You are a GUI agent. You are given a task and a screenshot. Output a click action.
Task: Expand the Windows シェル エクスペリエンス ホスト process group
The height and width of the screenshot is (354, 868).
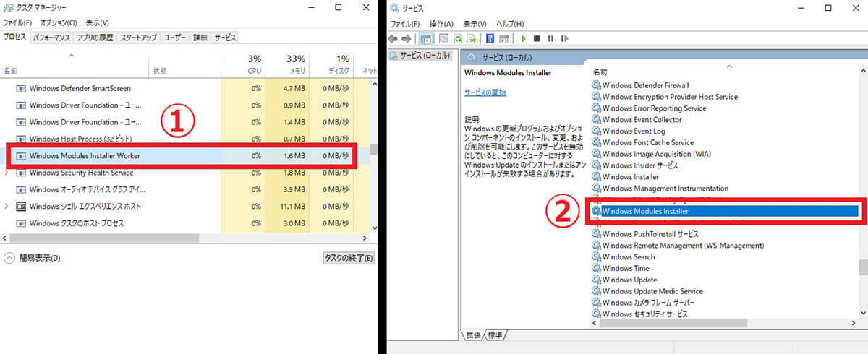click(7, 207)
